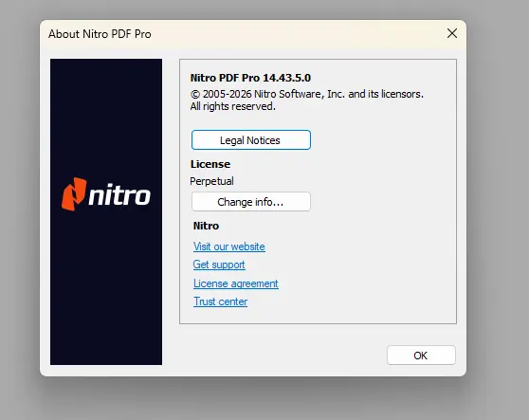This screenshot has width=529, height=420.
Task: Confirm with the OK button
Action: tap(421, 356)
